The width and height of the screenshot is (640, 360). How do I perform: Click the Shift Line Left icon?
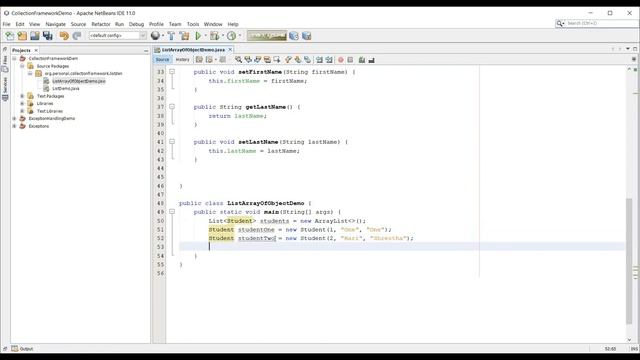tap(319, 60)
